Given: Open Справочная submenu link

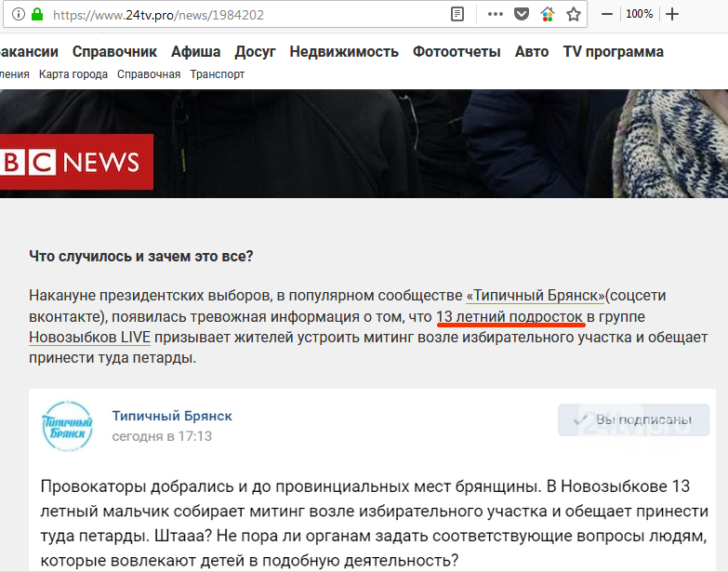Looking at the screenshot, I should coord(149,74).
